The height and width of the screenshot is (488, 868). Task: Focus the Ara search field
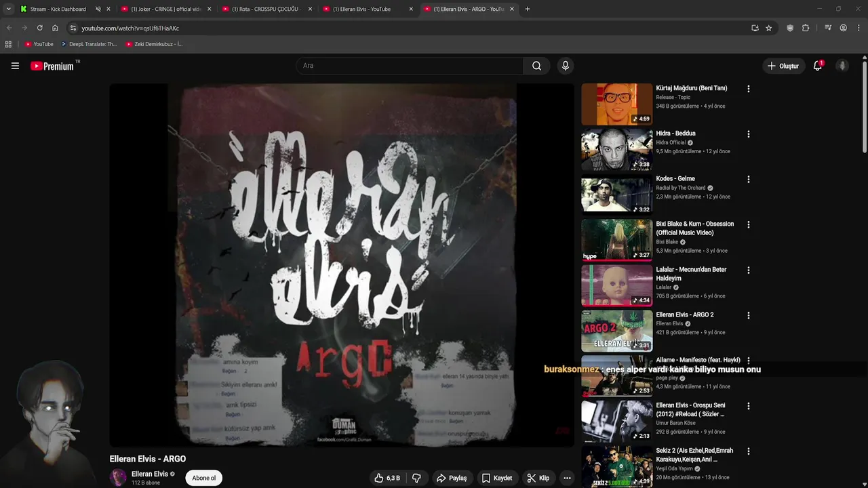pyautogui.click(x=409, y=66)
